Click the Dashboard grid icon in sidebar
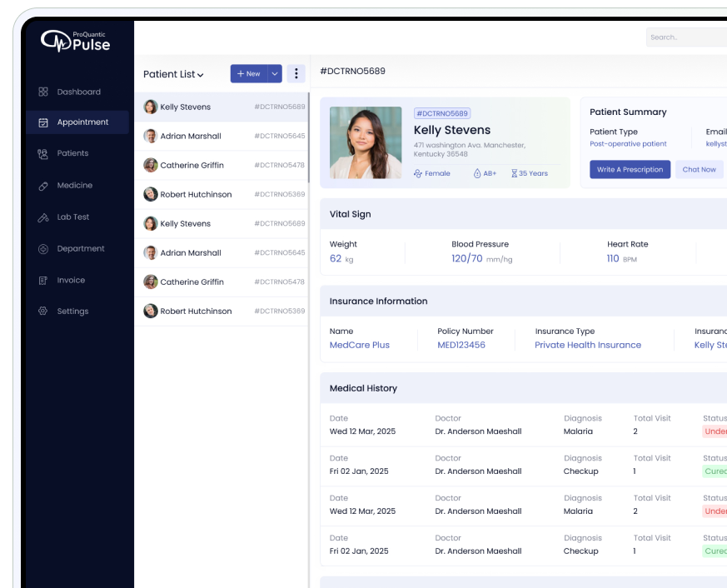This screenshot has height=588, width=727. coord(43,92)
